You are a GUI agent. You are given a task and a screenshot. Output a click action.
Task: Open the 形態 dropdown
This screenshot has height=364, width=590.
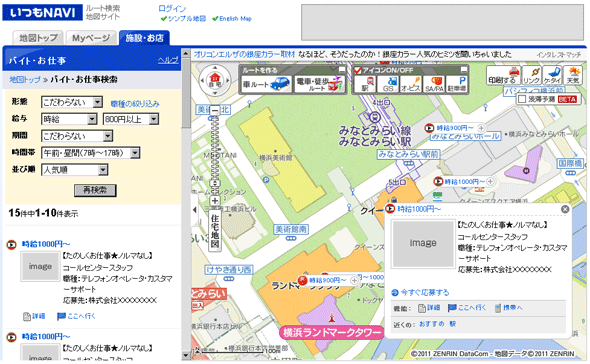pos(72,102)
